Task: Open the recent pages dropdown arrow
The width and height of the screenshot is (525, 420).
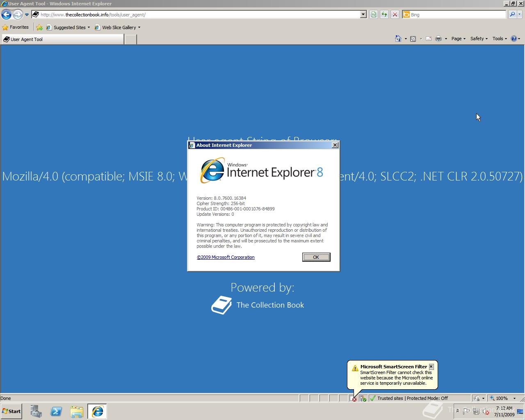Action: pos(27,15)
